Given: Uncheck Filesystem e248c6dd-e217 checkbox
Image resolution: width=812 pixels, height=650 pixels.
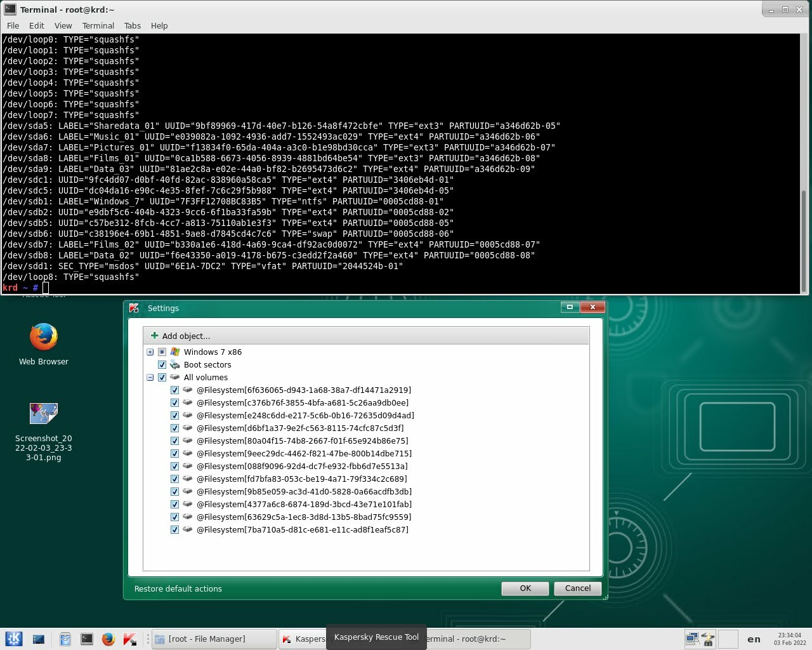Looking at the screenshot, I should point(174,415).
